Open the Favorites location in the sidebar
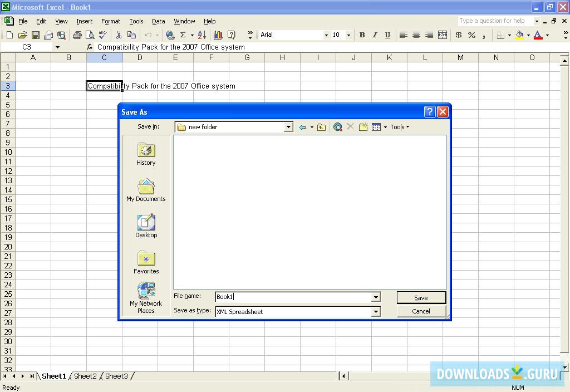Screen dimensions: 570x392 (x=146, y=262)
